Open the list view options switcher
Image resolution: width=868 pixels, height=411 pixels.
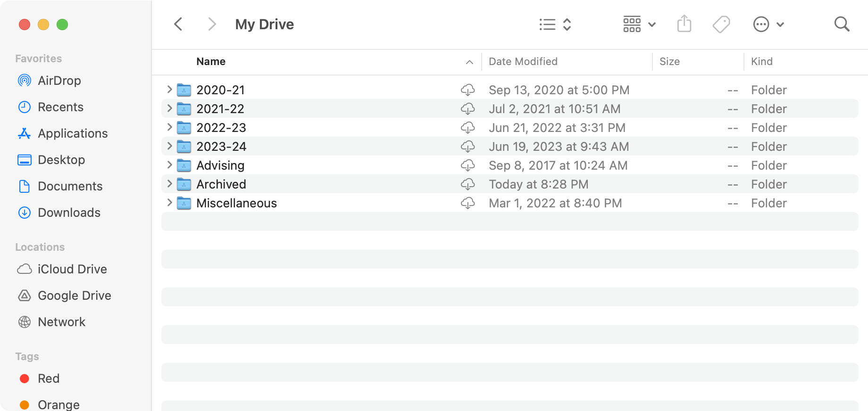click(x=555, y=24)
